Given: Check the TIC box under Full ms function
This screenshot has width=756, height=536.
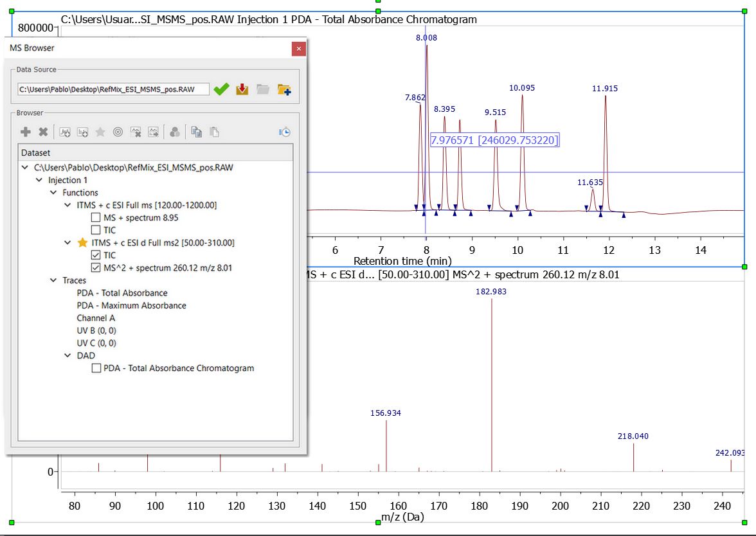Looking at the screenshot, I should [x=96, y=230].
